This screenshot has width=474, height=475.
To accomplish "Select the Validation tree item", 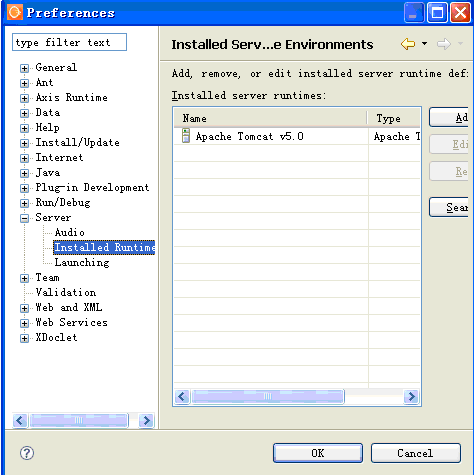I will 66,292.
